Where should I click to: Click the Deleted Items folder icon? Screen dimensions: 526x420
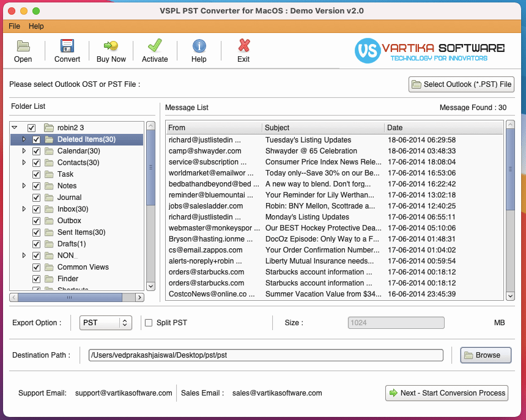[50, 139]
